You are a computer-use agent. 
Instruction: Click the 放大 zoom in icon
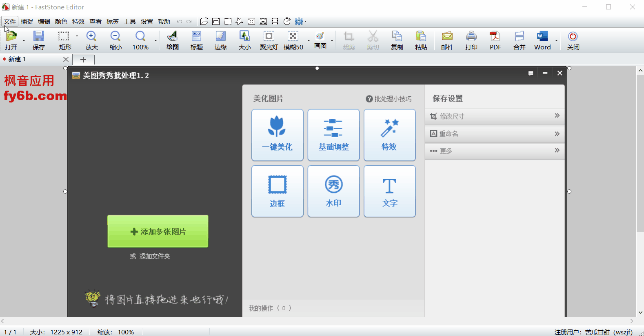[x=91, y=40]
